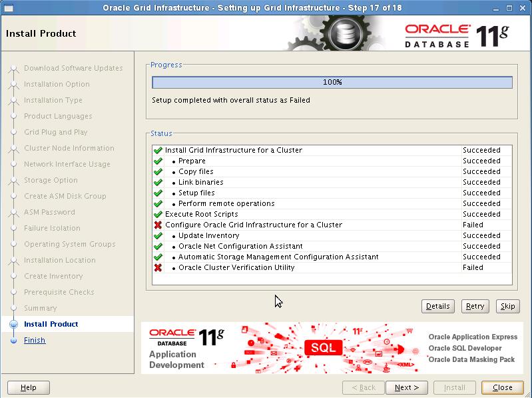Click the Close button at bottom right
The image size is (532, 398).
(503, 387)
